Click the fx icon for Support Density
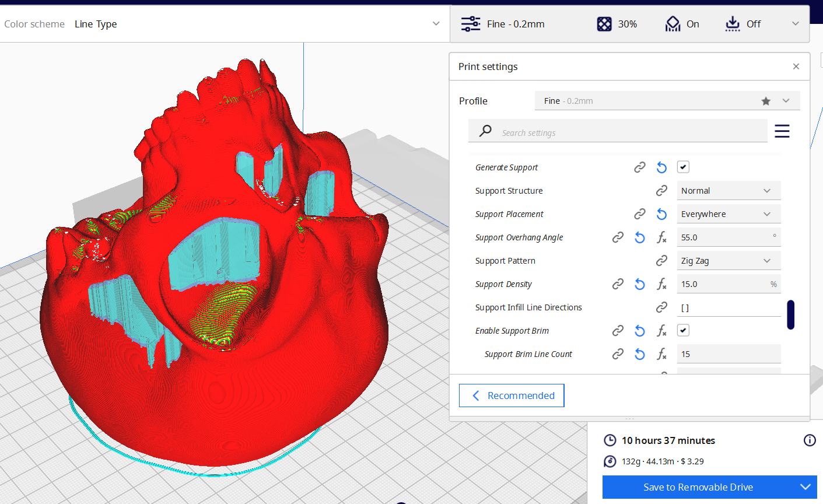 click(x=661, y=284)
